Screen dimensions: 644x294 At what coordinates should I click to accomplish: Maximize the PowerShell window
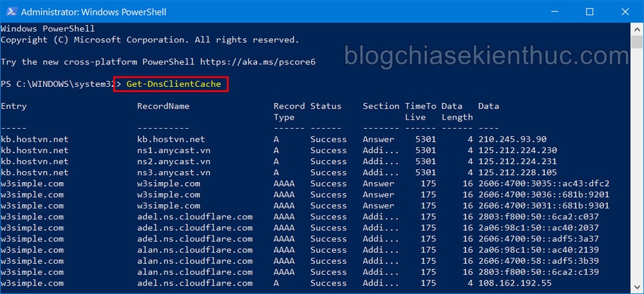coord(589,12)
